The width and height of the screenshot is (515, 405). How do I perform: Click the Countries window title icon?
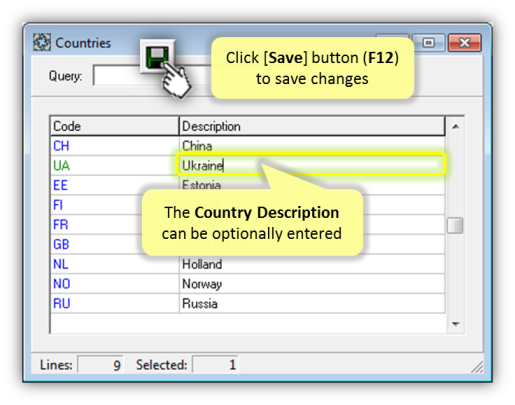(42, 42)
